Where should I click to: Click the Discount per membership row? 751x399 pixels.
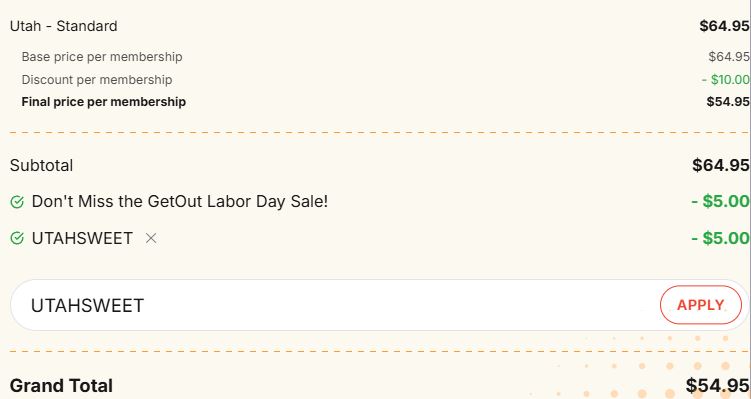(x=379, y=80)
